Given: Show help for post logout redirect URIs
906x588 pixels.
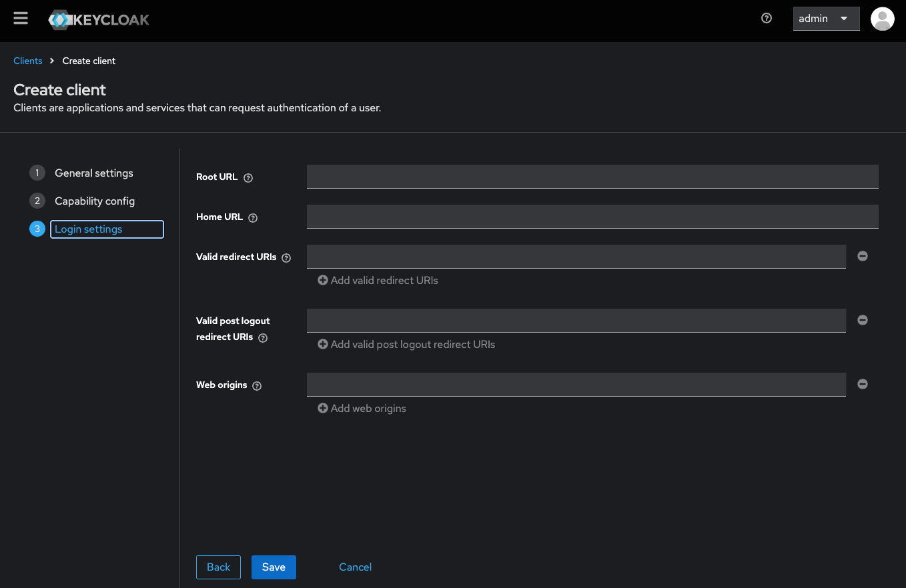Looking at the screenshot, I should click(x=263, y=338).
